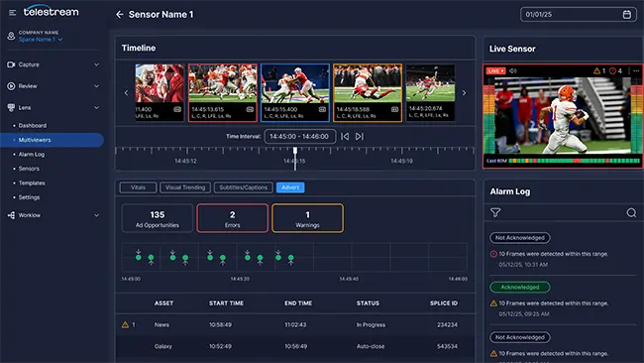Screen dimensions: 644x363
Task: Click the 2 Errors card
Action: tap(233, 218)
